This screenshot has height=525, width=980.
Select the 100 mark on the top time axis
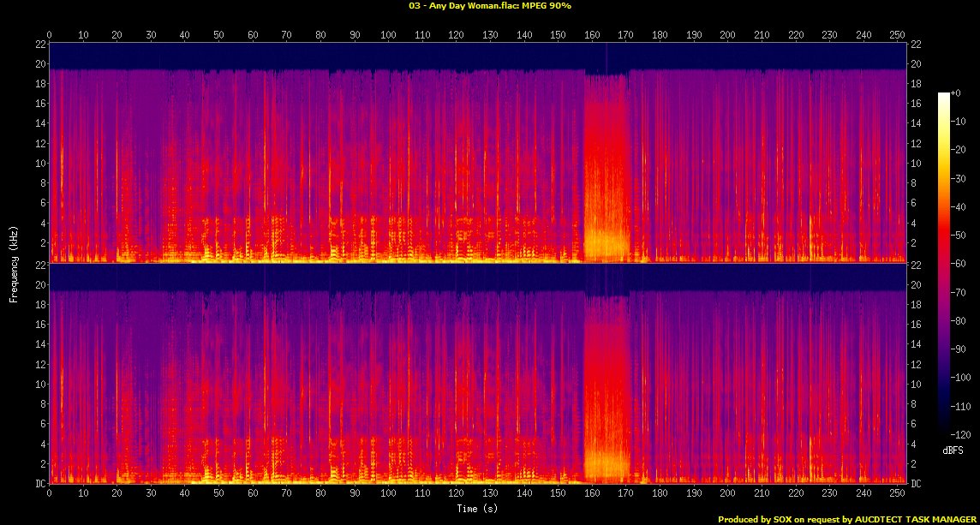tap(388, 34)
